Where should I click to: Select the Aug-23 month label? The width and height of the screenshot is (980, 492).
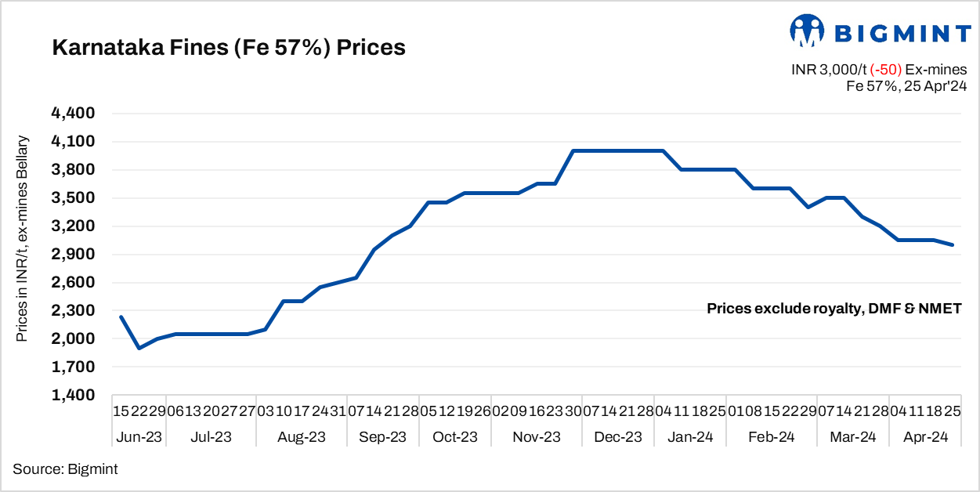(302, 437)
